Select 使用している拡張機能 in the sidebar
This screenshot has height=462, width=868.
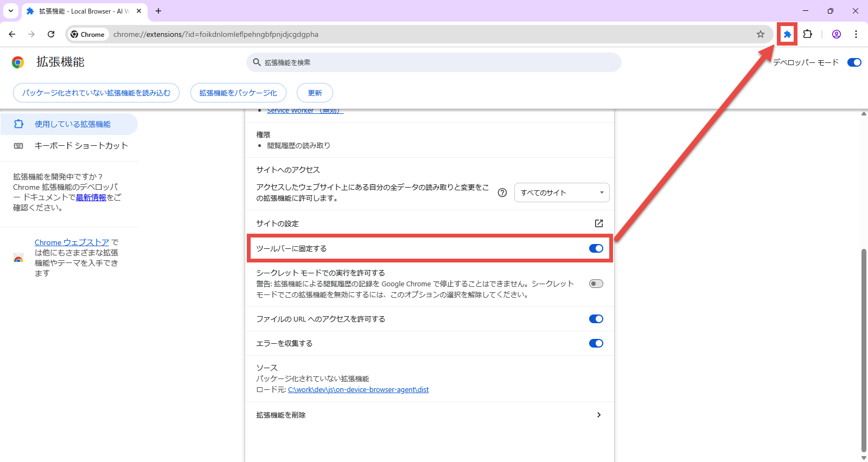pos(72,124)
